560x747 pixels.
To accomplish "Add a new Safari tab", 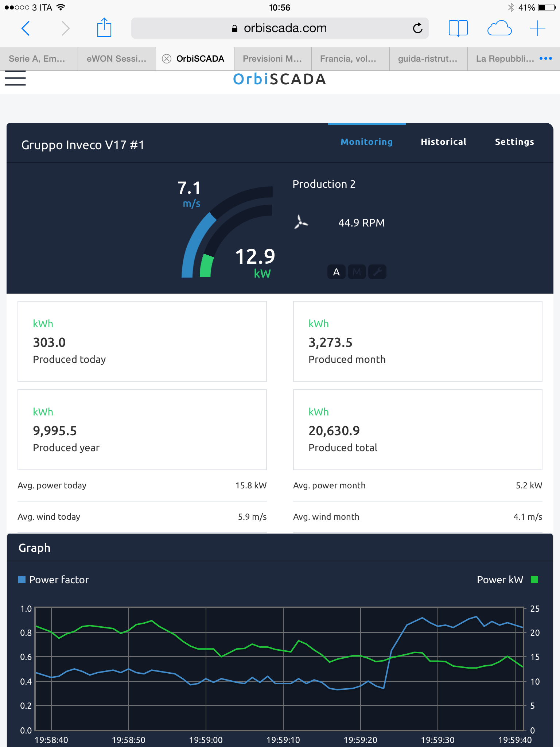I will click(537, 28).
